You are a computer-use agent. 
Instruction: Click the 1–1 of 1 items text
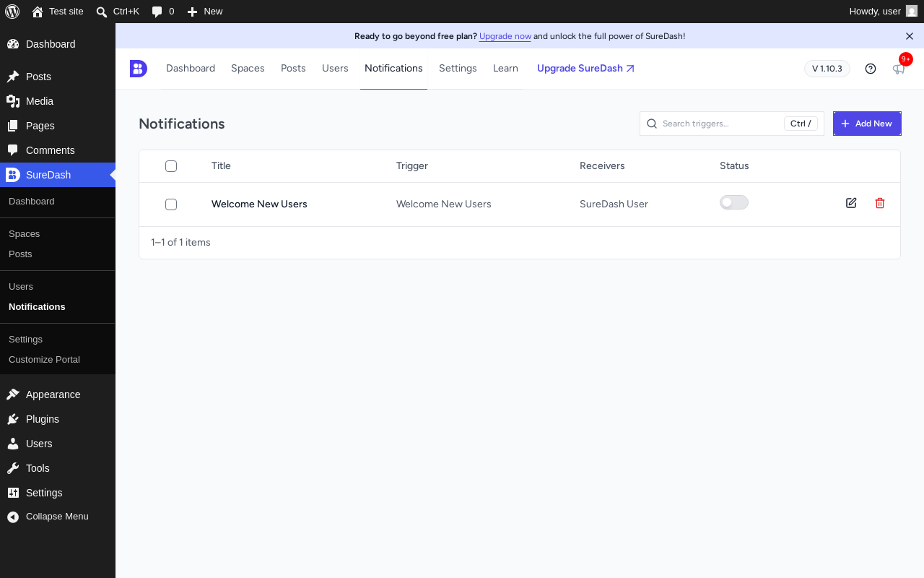point(180,243)
